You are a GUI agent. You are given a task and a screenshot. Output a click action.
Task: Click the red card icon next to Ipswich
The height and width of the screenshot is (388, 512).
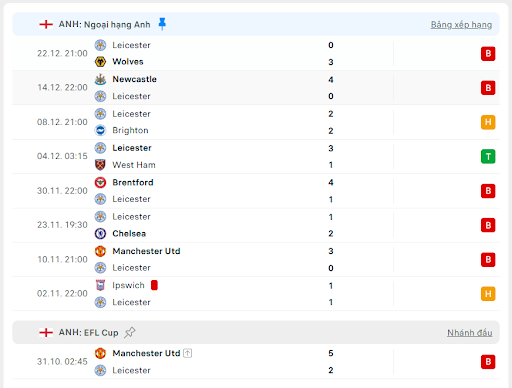[x=154, y=285]
